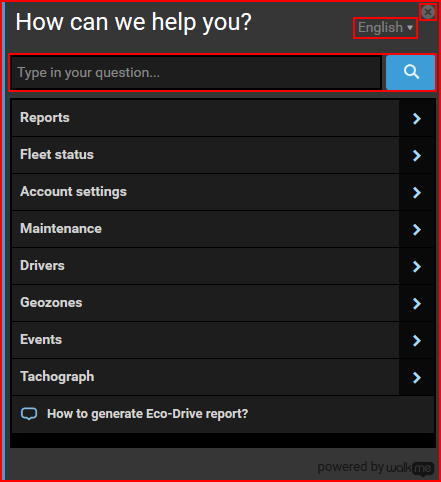
Task: Click arrow icon in Geozones row
Action: point(417,303)
